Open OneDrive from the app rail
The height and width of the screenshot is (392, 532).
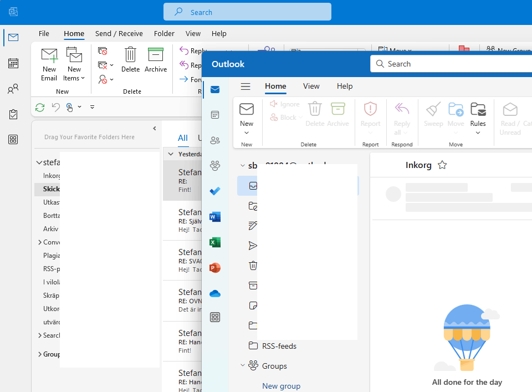click(x=215, y=293)
